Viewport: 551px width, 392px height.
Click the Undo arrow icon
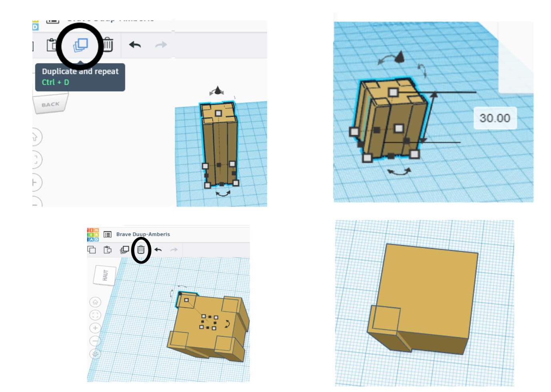coord(134,45)
